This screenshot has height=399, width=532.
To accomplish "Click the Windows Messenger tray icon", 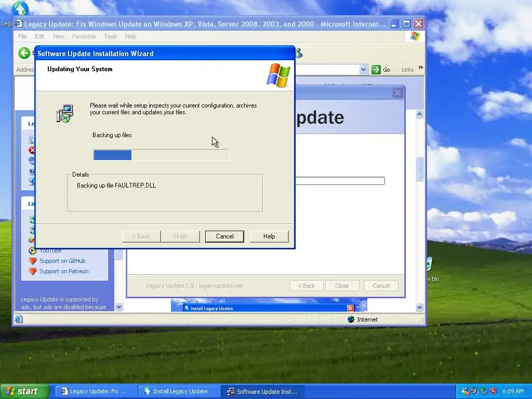I will pos(465,391).
